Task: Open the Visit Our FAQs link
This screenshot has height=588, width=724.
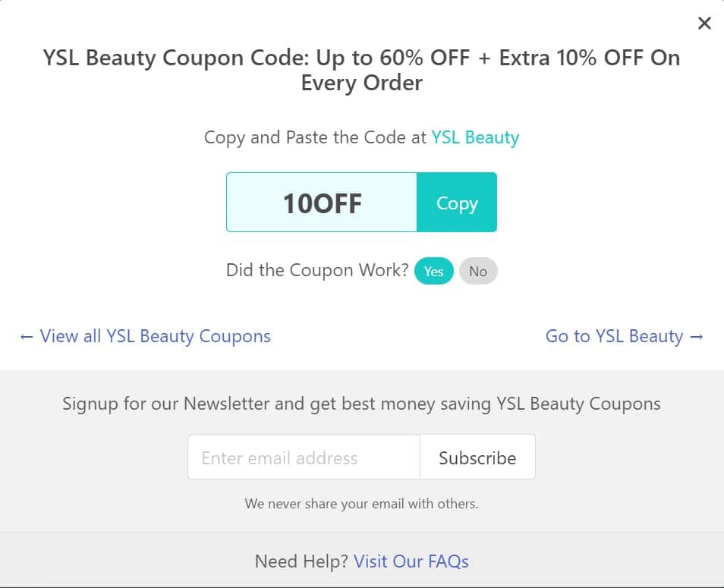Action: click(x=411, y=561)
